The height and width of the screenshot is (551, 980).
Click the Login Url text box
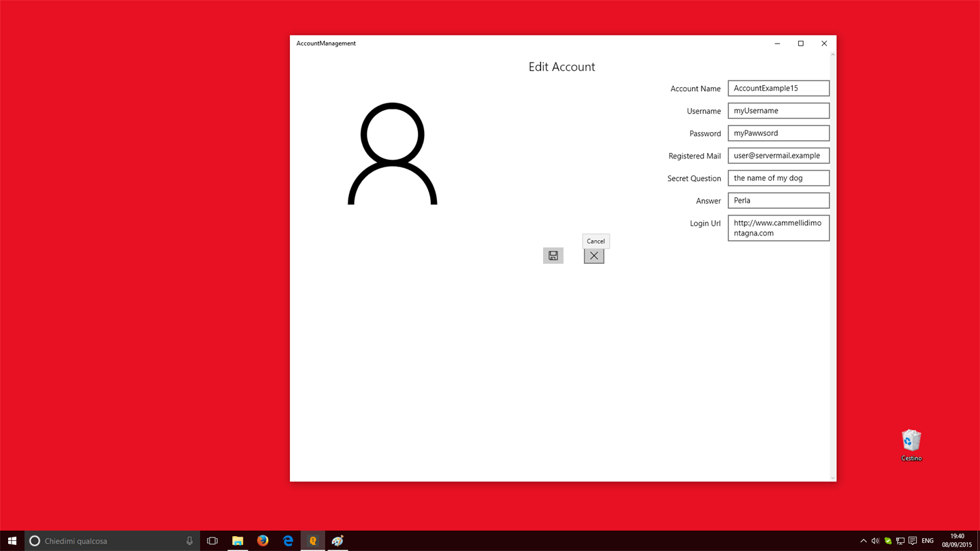[779, 228]
